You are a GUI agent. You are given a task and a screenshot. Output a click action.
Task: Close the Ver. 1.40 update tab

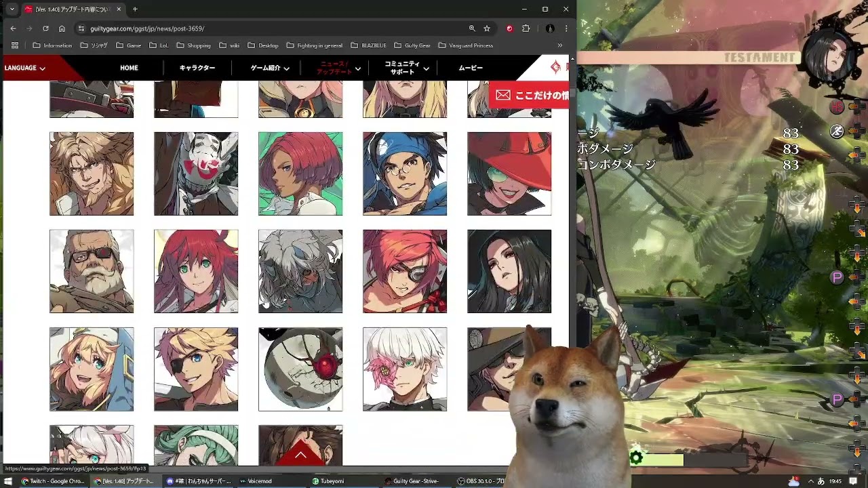coord(119,9)
